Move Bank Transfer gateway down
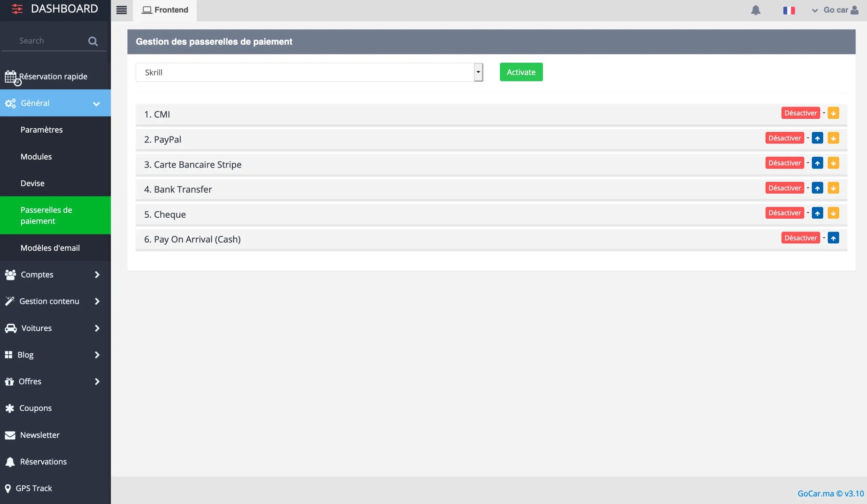The image size is (867, 504). point(833,188)
